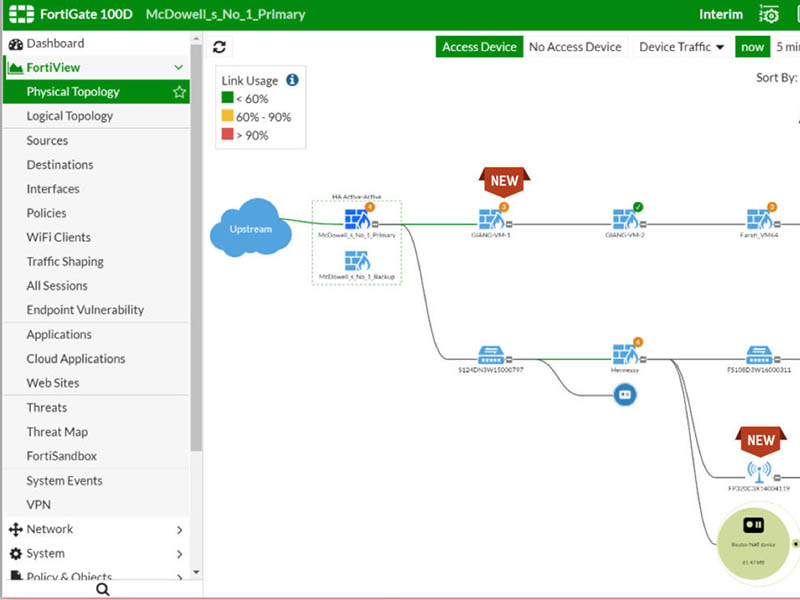Image resolution: width=800 pixels, height=600 pixels.
Task: Open Link Usage info tooltip icon
Action: (292, 80)
